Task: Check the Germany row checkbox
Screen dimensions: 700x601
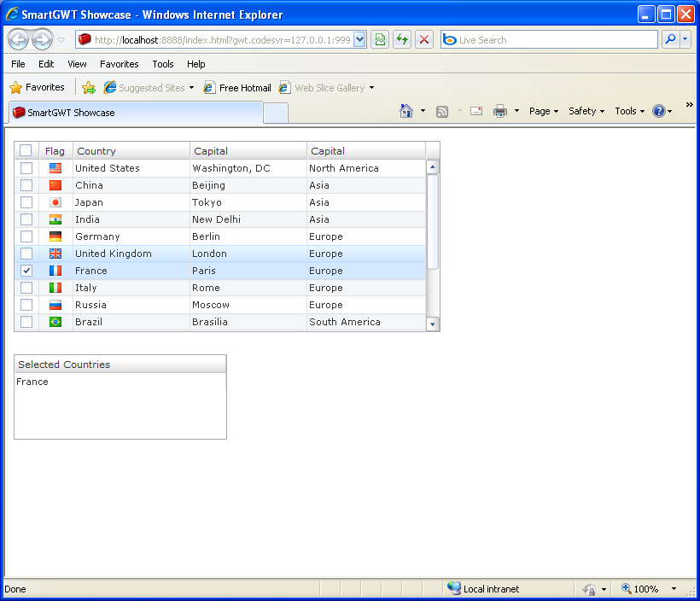Action: (x=26, y=236)
